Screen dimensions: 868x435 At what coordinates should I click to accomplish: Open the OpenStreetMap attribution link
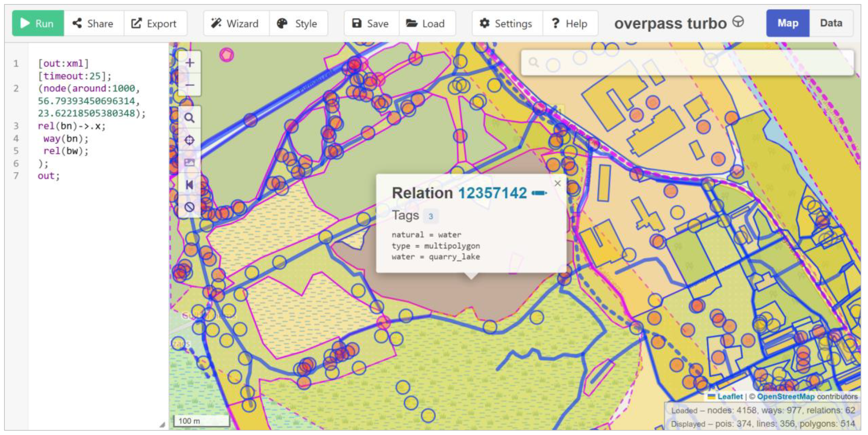[x=786, y=397]
